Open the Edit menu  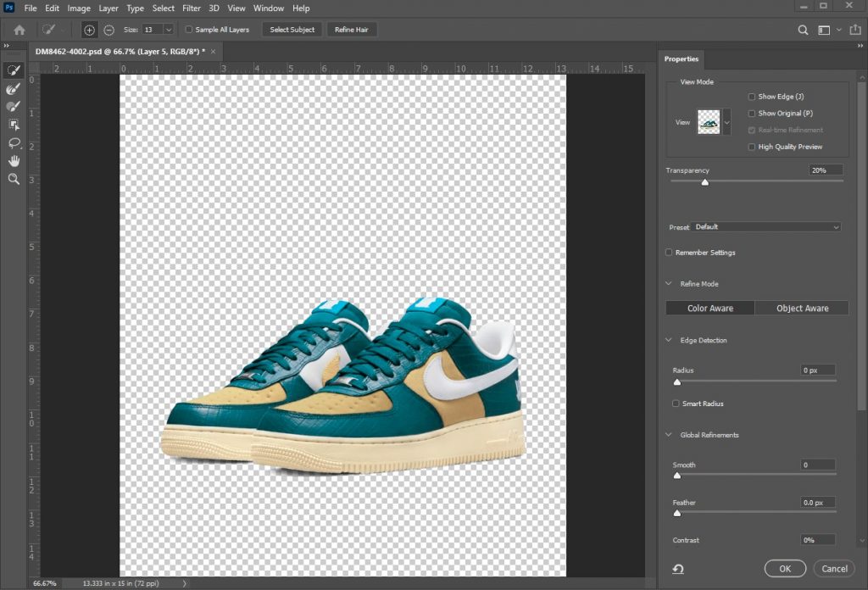(52, 8)
